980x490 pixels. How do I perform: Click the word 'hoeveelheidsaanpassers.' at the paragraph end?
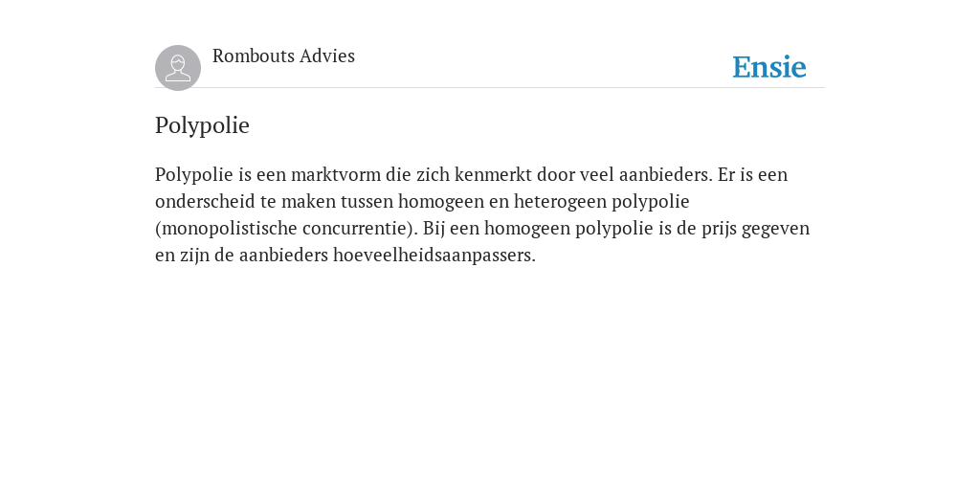pyautogui.click(x=434, y=255)
